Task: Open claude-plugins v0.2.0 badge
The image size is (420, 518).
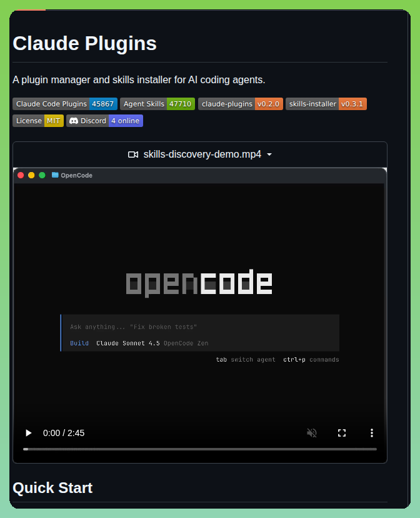Action: click(x=241, y=104)
